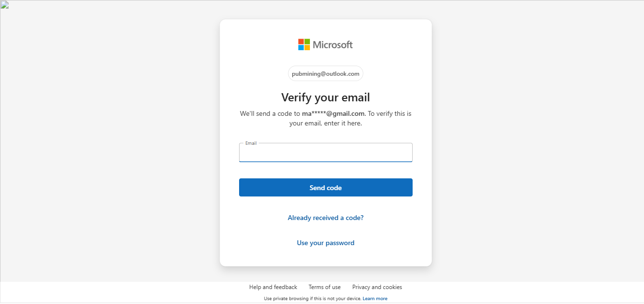The width and height of the screenshot is (644, 304).
Task: Open Help and feedback in the footer
Action: pos(273,287)
